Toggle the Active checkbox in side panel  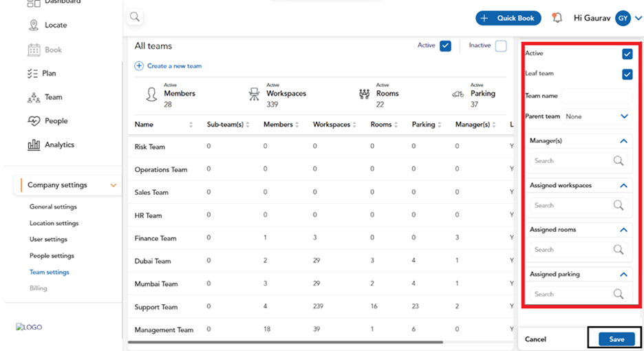pos(627,54)
